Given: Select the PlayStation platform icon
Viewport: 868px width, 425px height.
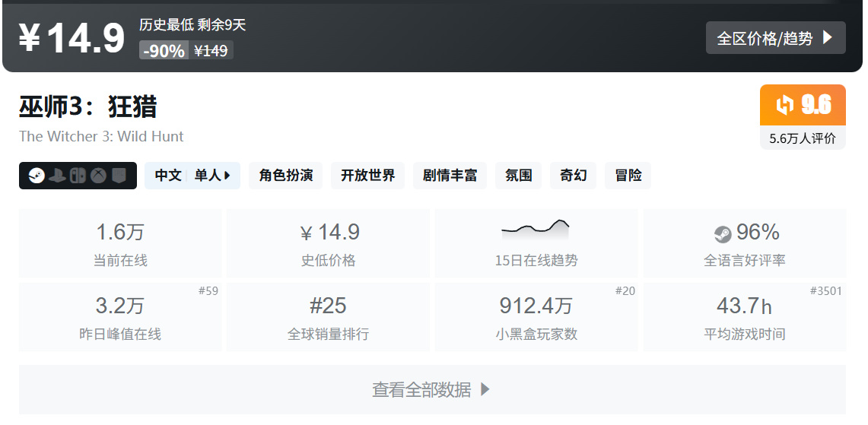Looking at the screenshot, I should pos(57,176).
